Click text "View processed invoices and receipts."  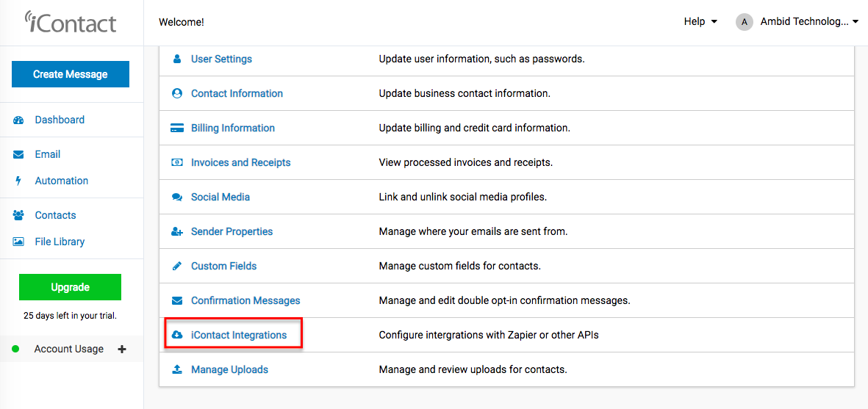pyautogui.click(x=465, y=162)
